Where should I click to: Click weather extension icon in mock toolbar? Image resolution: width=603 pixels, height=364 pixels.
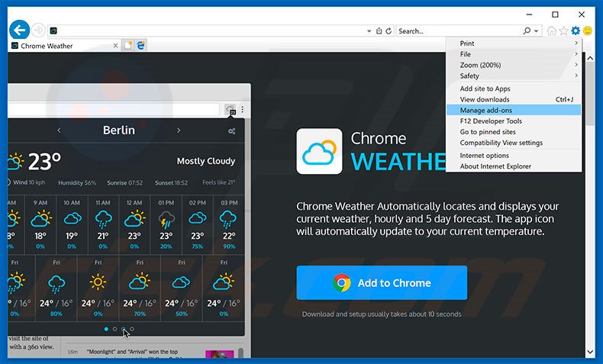coord(231,110)
